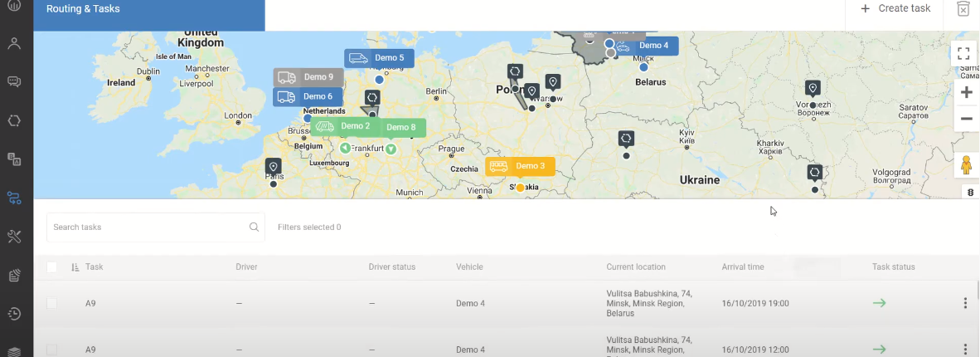Viewport: 980px width, 357px height.
Task: Click the task list vertical scrollbar
Action: pos(978,291)
